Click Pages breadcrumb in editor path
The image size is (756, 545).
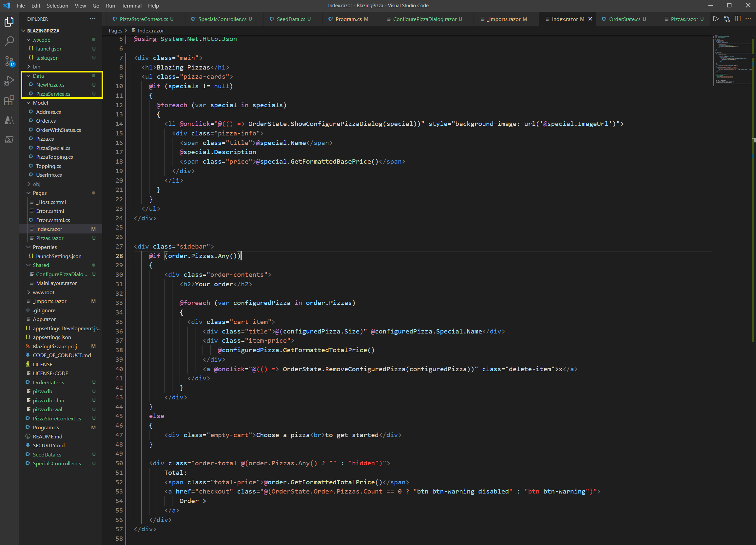coord(115,31)
